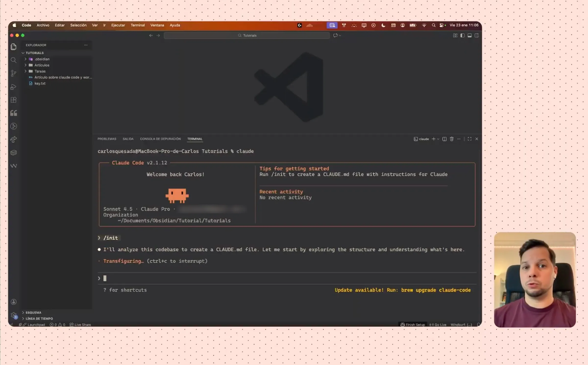Image resolution: width=588 pixels, height=365 pixels.
Task: Open the Source Control view
Action: tap(14, 73)
